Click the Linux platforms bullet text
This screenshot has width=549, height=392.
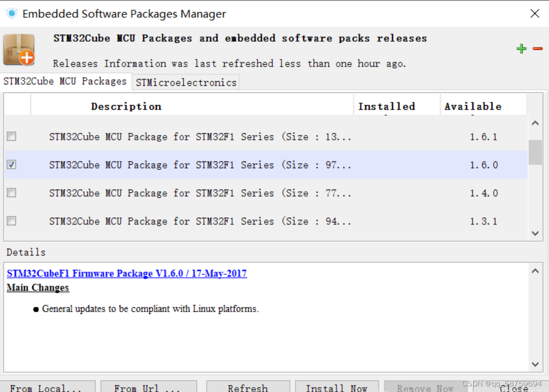[x=150, y=309]
